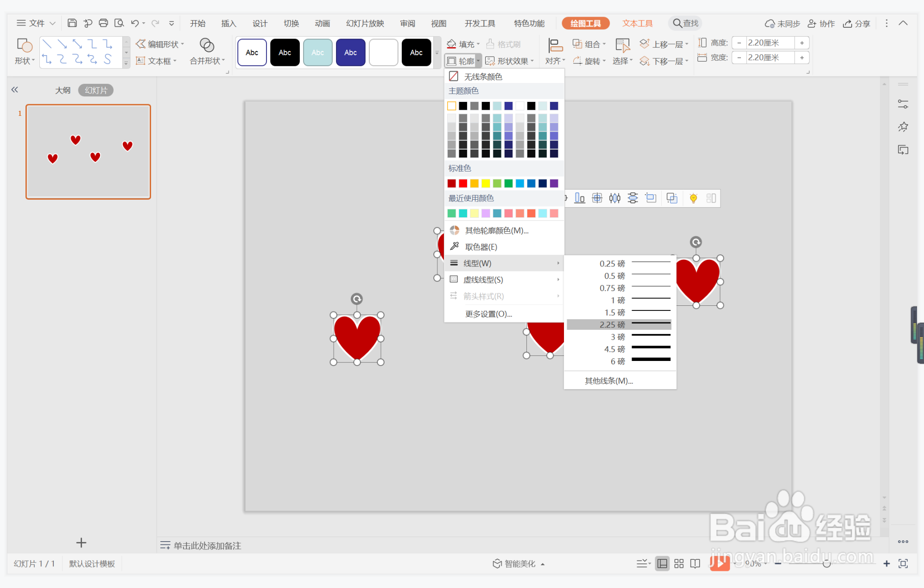Select the 线型(W) line weight menu item
924x588 pixels.
pyautogui.click(x=504, y=263)
